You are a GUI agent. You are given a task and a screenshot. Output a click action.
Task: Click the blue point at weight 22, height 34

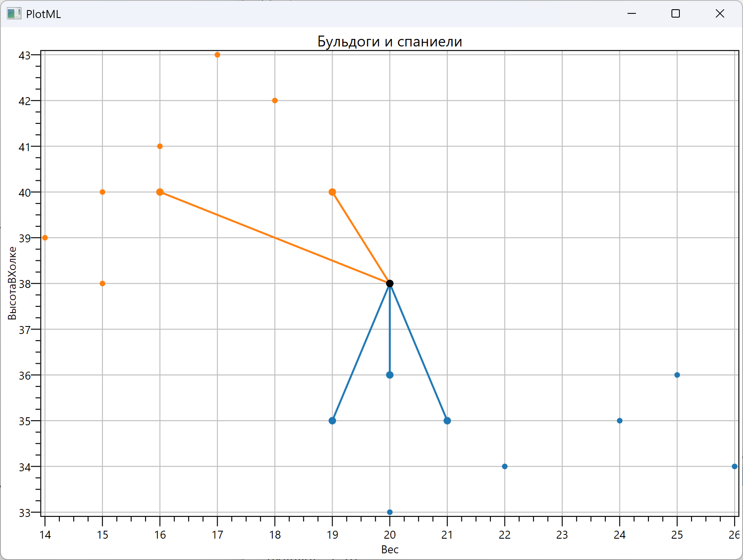(505, 466)
